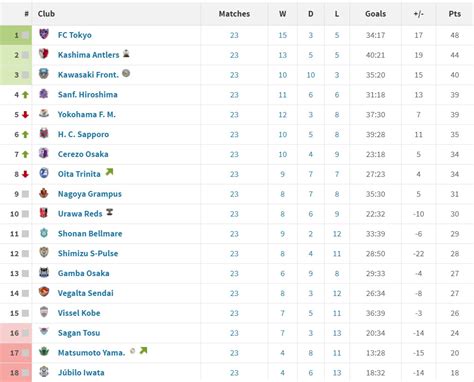Click the green up arrow for Sanf. Hiroshima

(25, 95)
